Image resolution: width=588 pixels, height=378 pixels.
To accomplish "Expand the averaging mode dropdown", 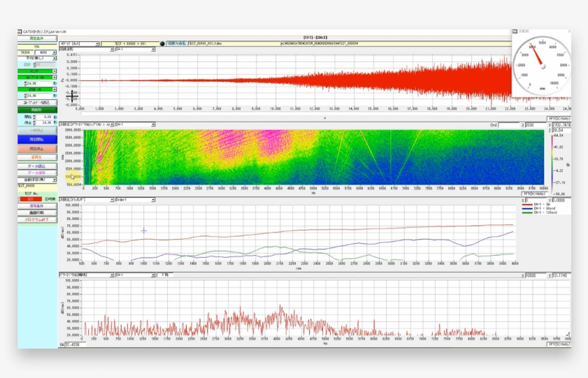I will [54, 58].
